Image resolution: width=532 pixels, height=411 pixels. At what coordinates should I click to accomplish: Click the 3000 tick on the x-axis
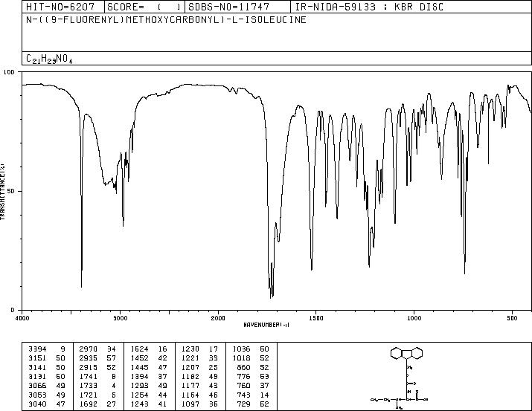[x=120, y=318]
